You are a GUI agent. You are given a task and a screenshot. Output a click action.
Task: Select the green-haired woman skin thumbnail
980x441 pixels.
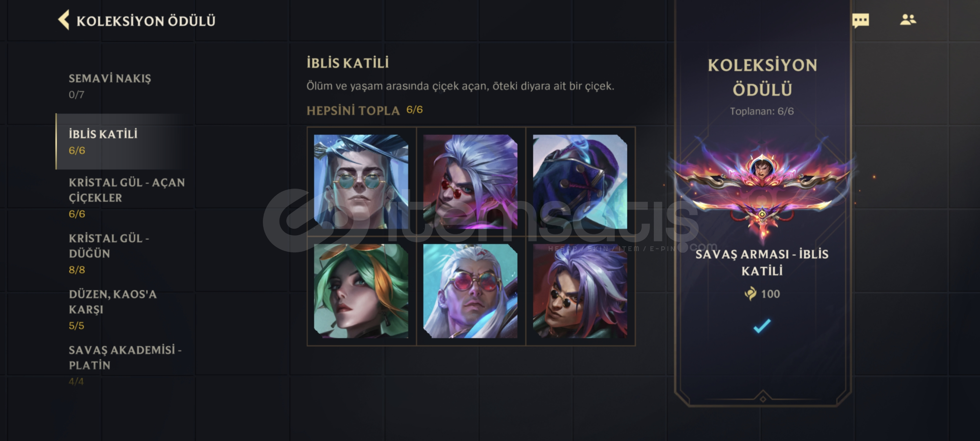click(x=361, y=291)
